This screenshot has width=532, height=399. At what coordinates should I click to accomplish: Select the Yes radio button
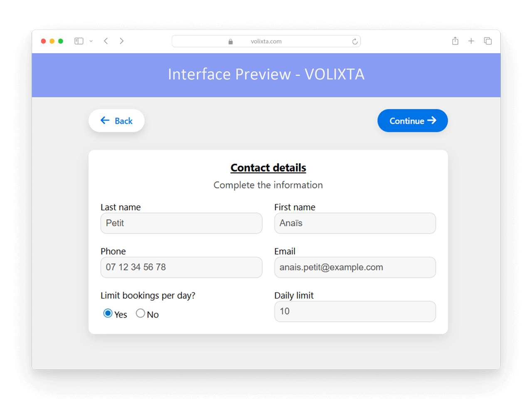[108, 313]
